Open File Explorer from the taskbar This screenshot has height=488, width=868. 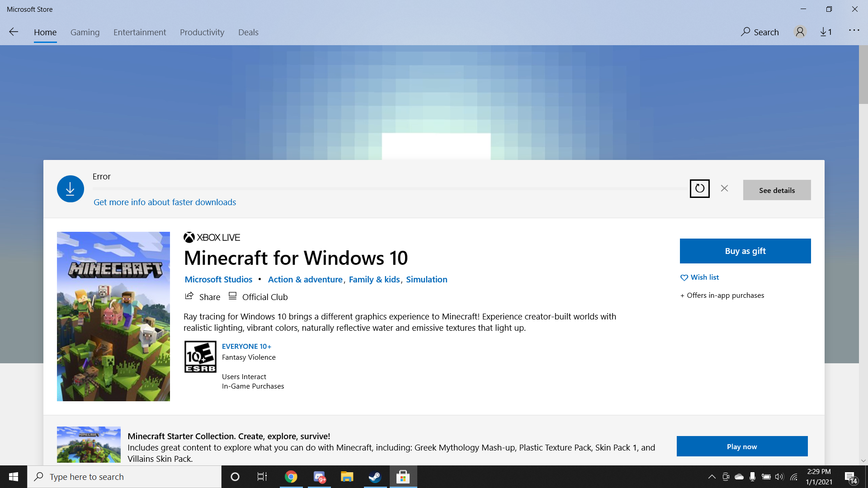click(347, 477)
